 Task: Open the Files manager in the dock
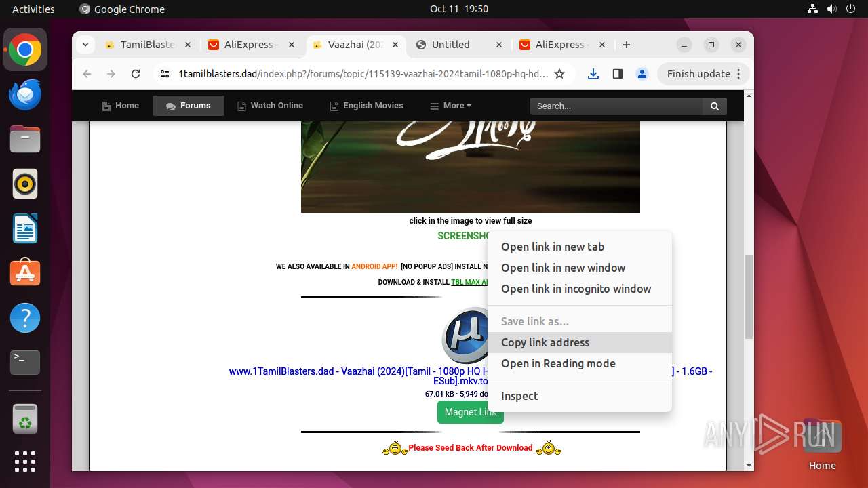(x=25, y=139)
